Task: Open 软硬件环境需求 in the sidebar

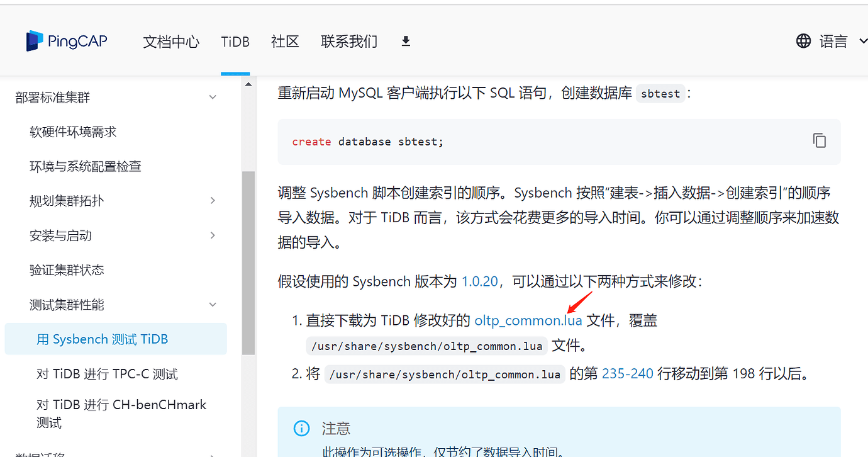Action: (73, 132)
